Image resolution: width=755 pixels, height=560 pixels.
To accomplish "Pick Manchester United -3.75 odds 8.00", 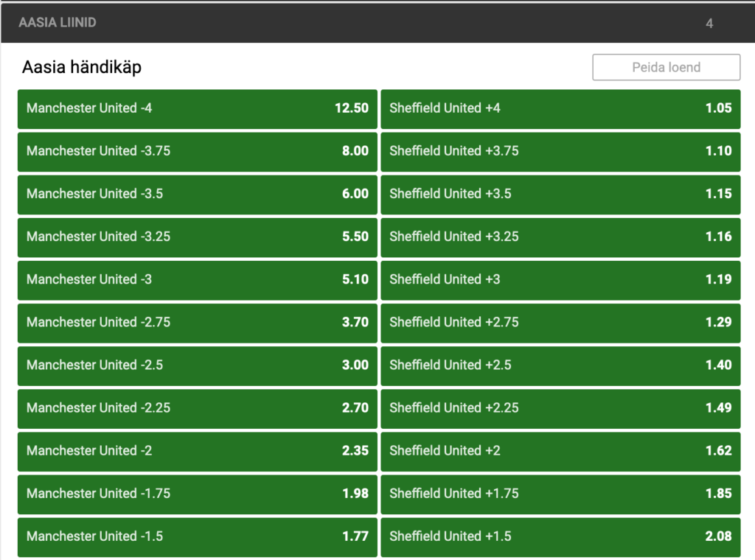I will click(x=197, y=151).
